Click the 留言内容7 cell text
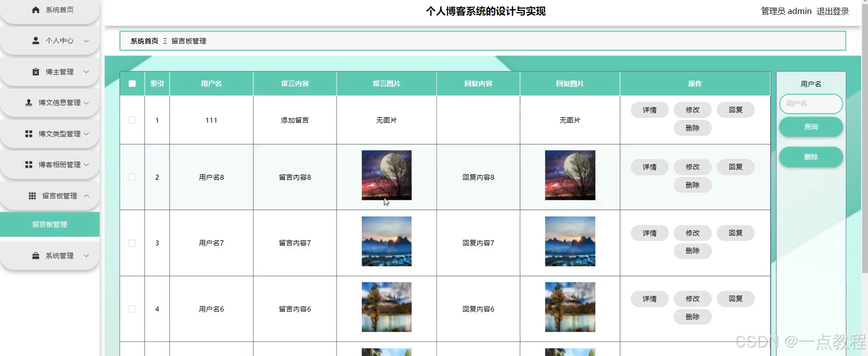The width and height of the screenshot is (868, 356). [x=295, y=243]
